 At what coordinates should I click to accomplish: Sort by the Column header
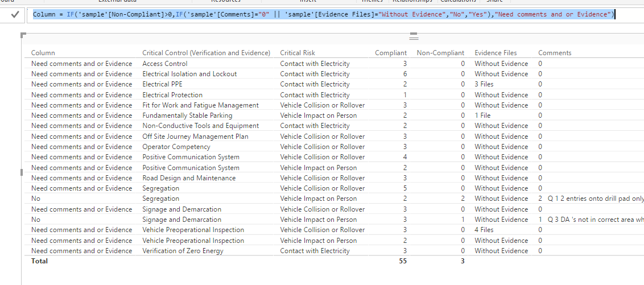43,53
